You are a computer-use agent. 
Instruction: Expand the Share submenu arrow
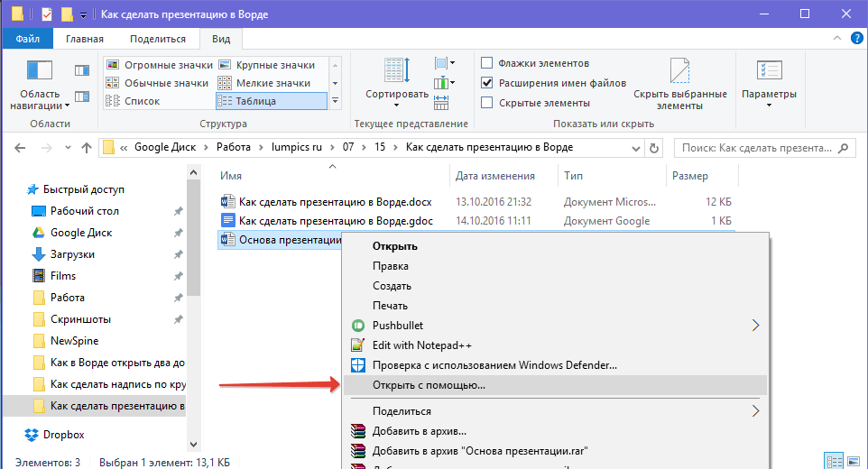point(755,411)
